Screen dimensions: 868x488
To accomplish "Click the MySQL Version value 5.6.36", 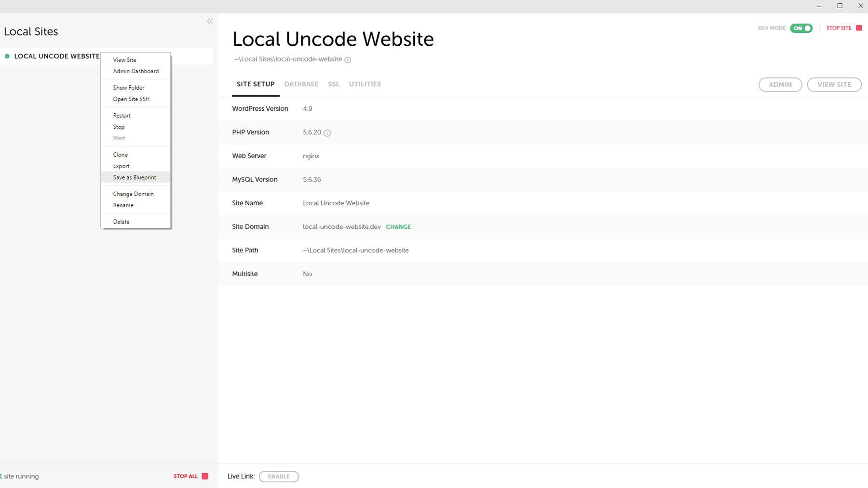I will [x=312, y=180].
